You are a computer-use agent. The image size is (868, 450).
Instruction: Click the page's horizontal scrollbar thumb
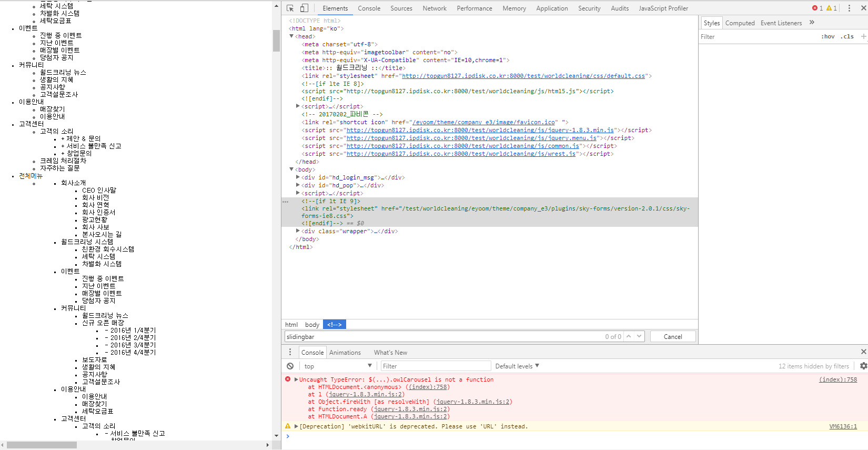point(42,445)
